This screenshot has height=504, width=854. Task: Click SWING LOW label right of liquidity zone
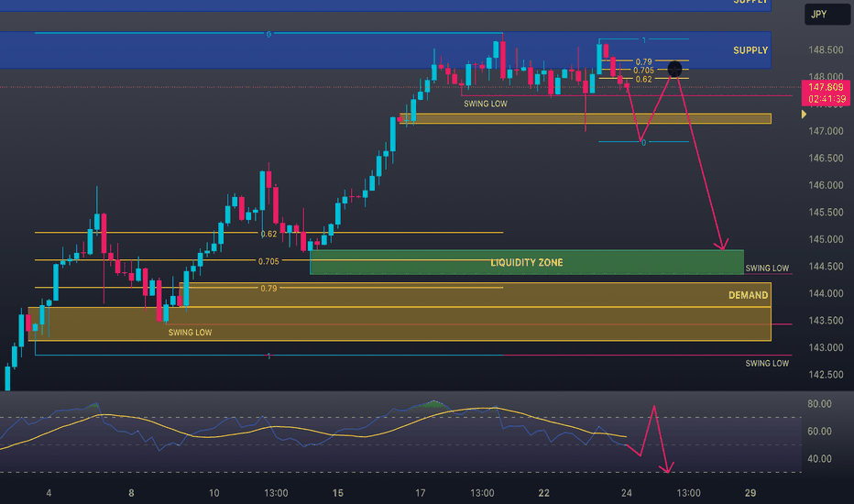coord(767,268)
